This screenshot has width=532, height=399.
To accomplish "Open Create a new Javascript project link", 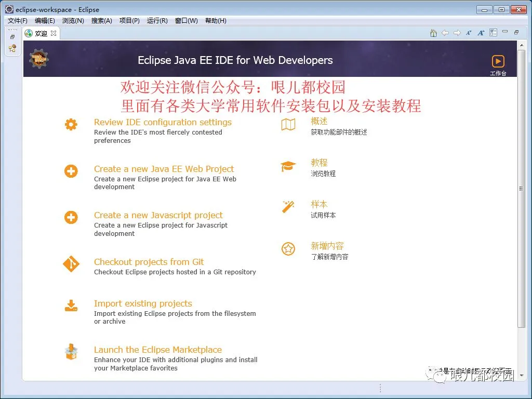I will point(158,215).
